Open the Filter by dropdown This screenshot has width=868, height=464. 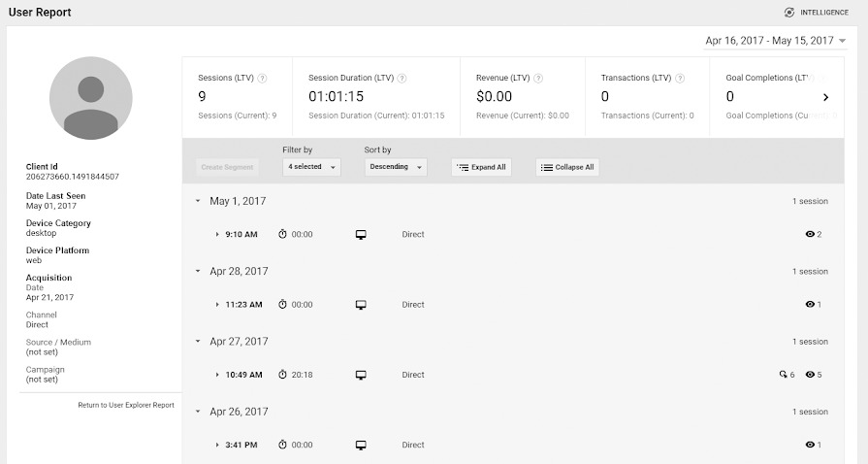pos(311,167)
